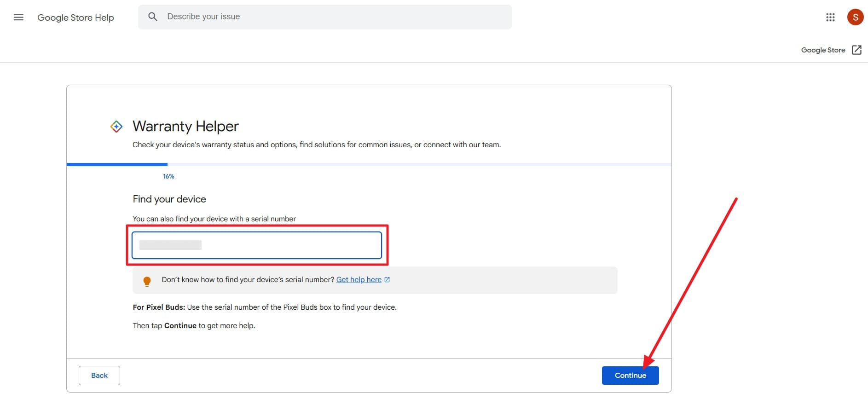The image size is (868, 399).
Task: Click the Warranty Helper diamond logo
Action: [x=116, y=126]
